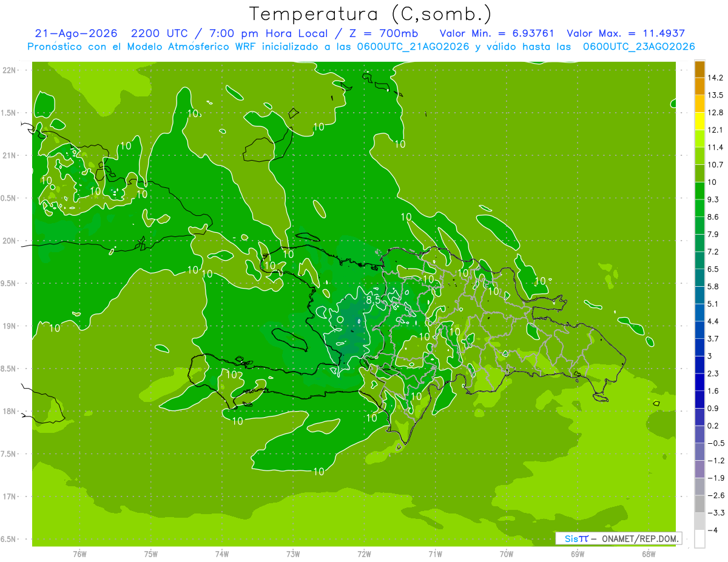Viewport: 728px width, 562px height.
Task: Click the 71W longitude axis label
Action: [x=435, y=554]
